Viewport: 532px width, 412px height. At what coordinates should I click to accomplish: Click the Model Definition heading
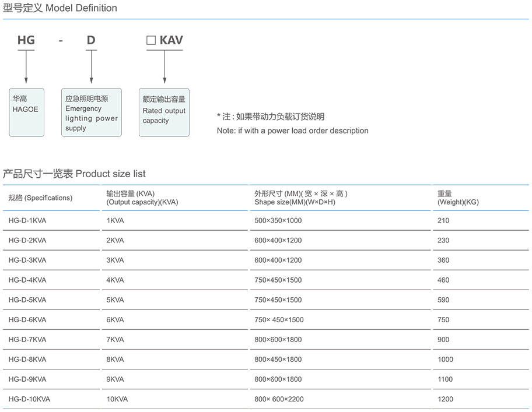pos(60,8)
